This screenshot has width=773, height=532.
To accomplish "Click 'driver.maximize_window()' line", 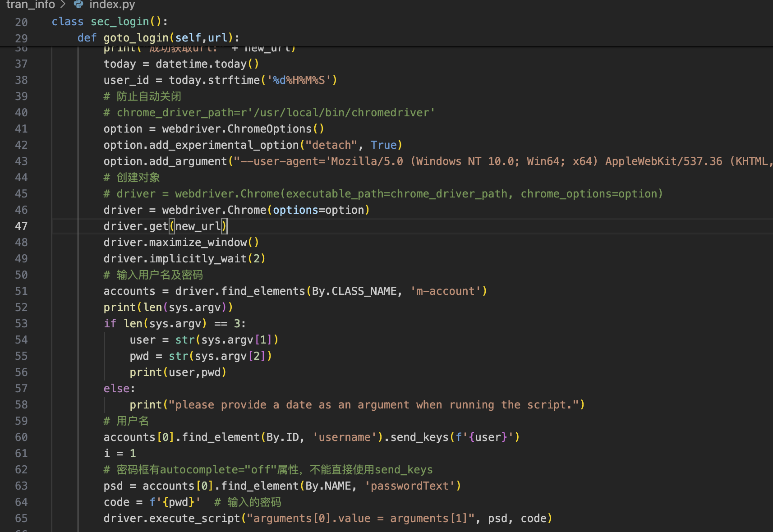I will [181, 243].
